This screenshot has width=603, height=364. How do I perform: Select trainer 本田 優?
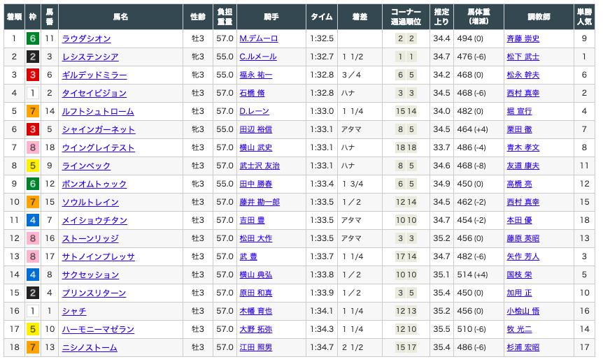click(519, 220)
